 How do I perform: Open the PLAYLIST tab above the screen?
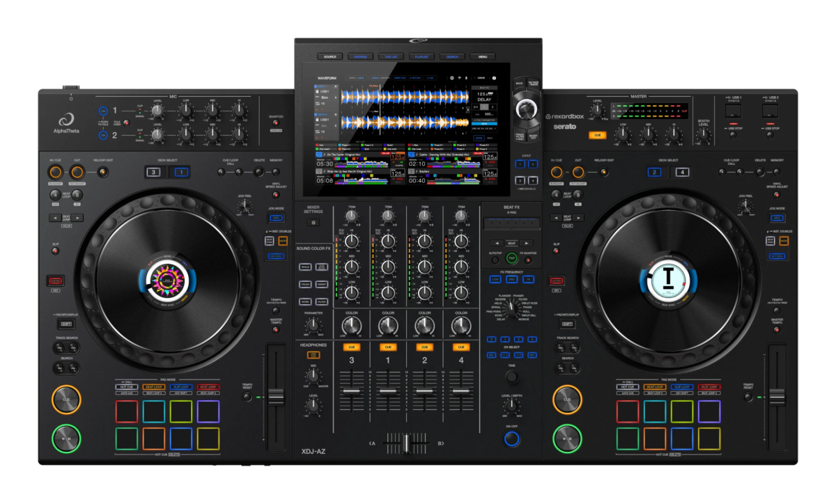pos(421,56)
